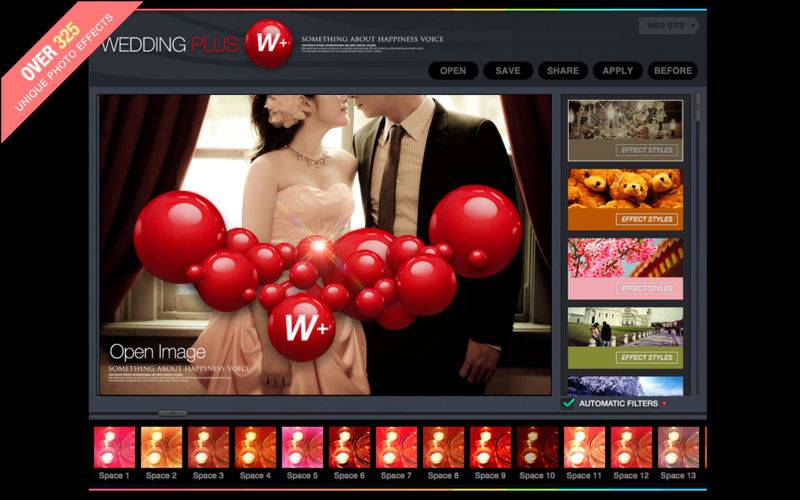Apply the Space 5 pink filter

coord(302,447)
